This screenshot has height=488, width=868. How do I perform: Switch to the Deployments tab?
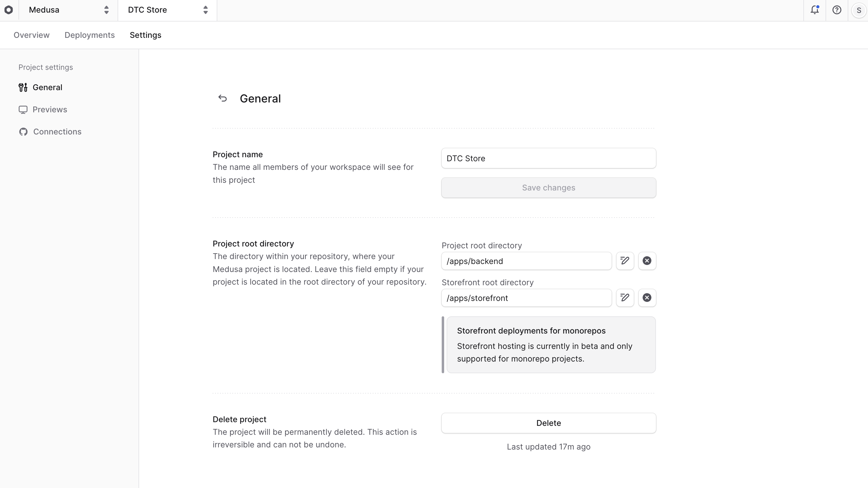click(90, 35)
